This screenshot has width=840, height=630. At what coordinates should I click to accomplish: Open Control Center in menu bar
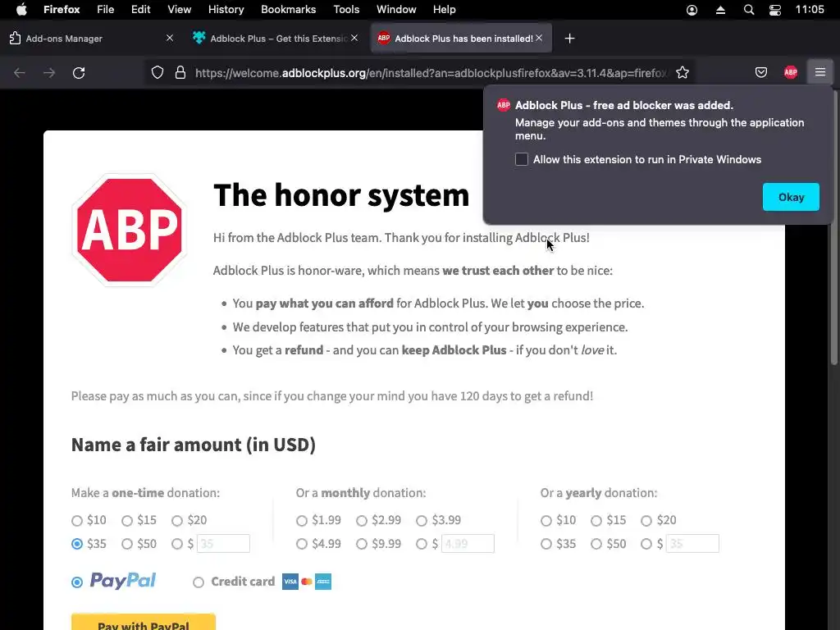pos(775,10)
